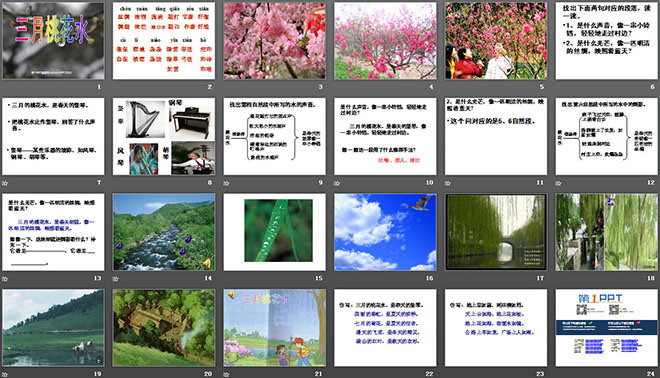
Task: Select slide 24 第1PPT ending thumbnail
Action: (x=607, y=327)
